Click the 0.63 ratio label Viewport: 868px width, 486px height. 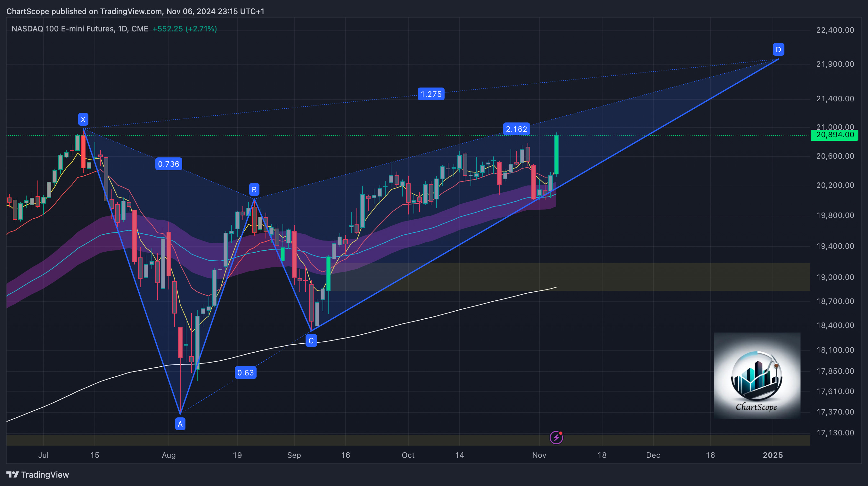click(x=245, y=373)
